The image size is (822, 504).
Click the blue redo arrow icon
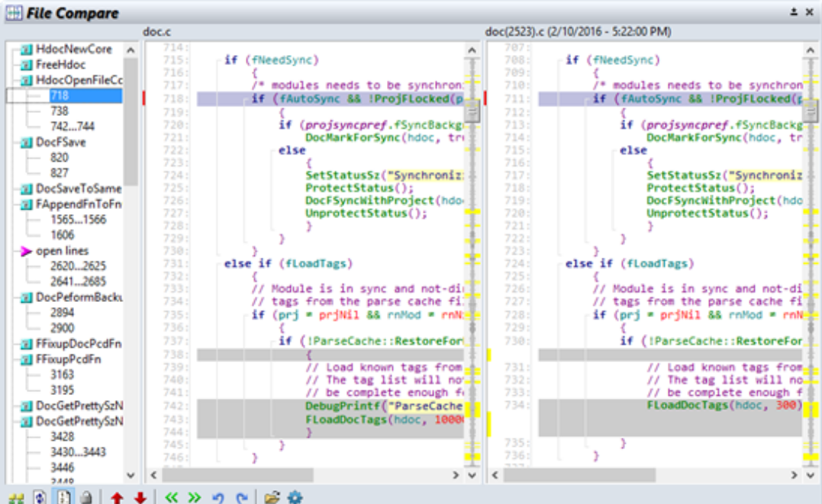pyautogui.click(x=242, y=497)
